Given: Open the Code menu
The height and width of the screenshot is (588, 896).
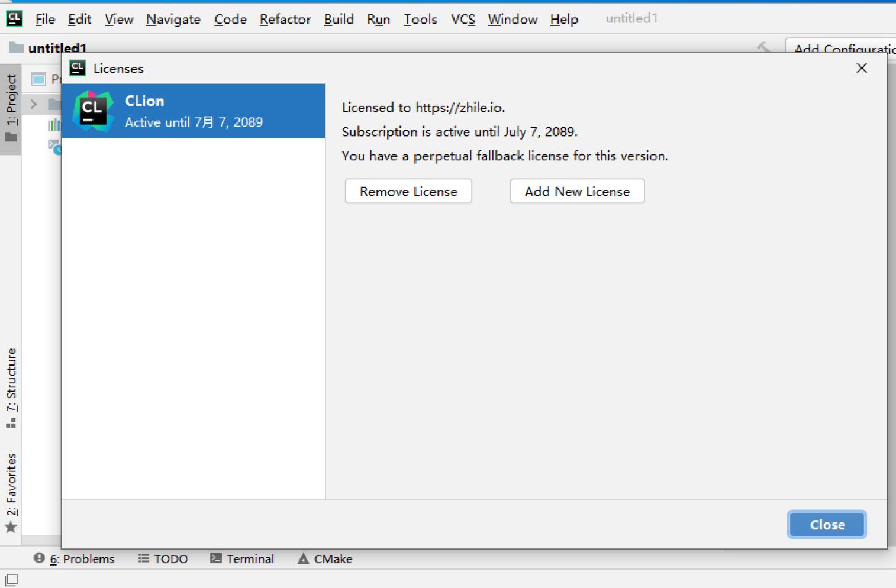Looking at the screenshot, I should coord(230,19).
